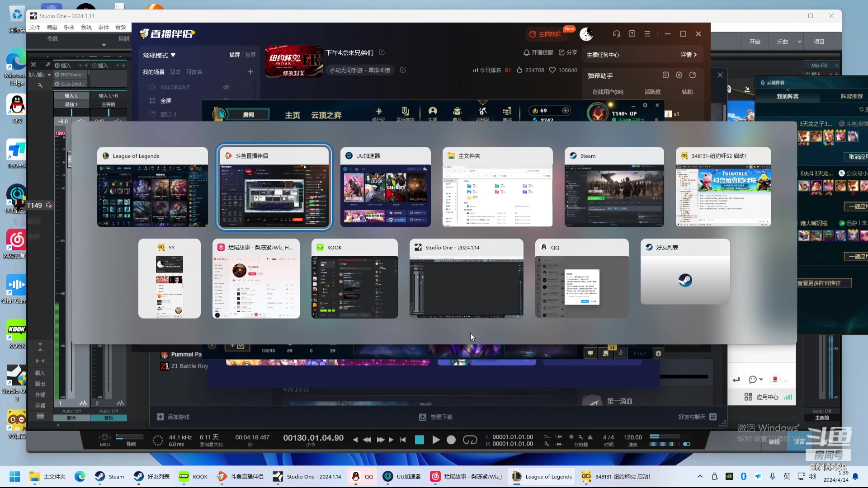Switch to 钻粉 tab
The image size is (868, 488).
(687, 92)
